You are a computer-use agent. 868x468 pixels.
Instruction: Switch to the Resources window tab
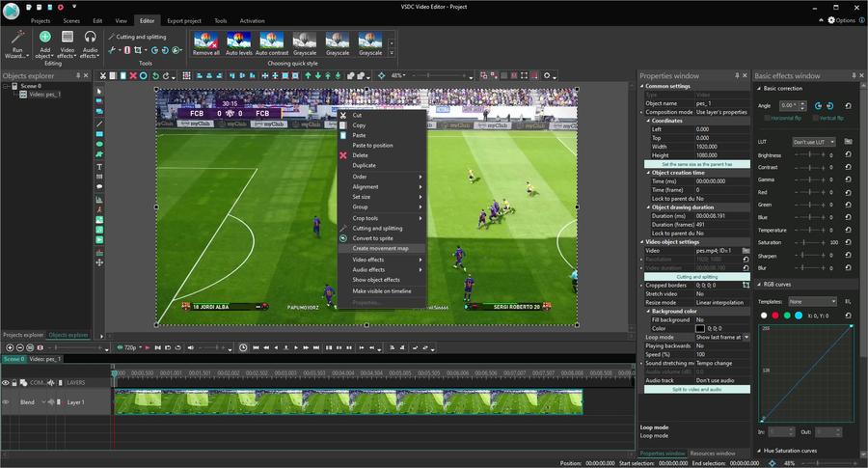(712, 454)
